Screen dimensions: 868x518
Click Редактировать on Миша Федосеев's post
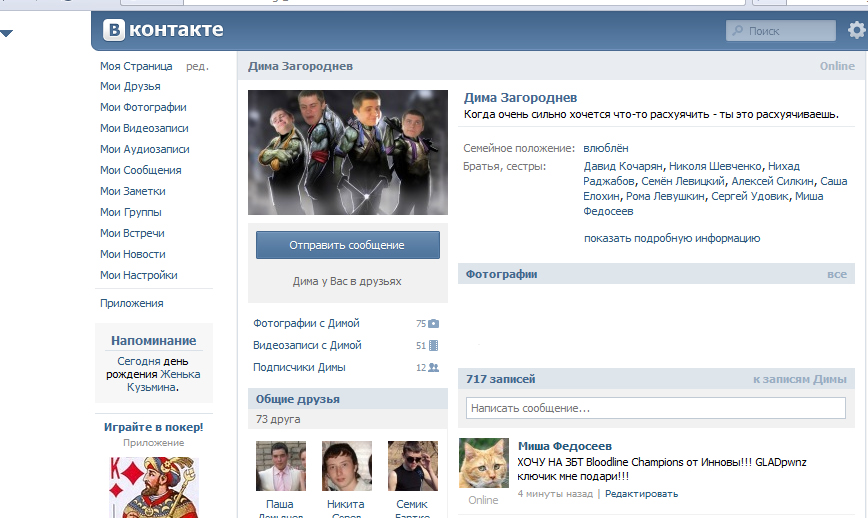pos(641,493)
